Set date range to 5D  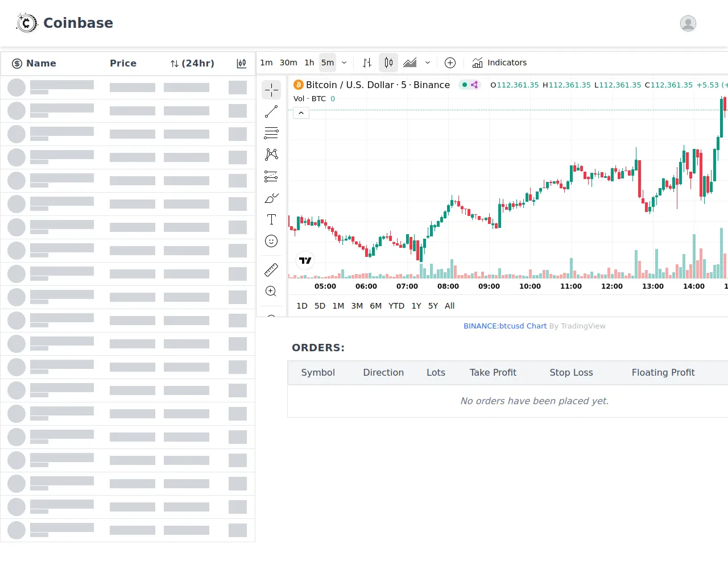point(320,306)
